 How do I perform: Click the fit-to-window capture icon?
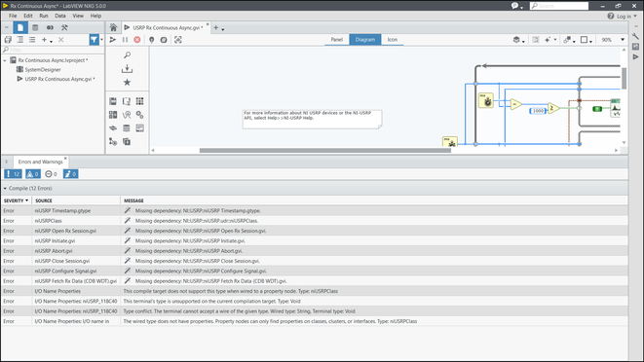point(178,40)
